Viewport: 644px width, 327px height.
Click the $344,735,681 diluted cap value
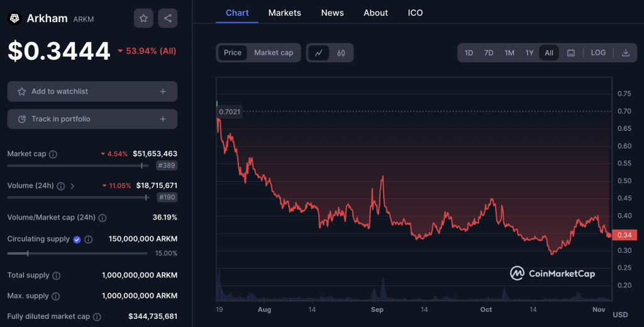pyautogui.click(x=153, y=316)
